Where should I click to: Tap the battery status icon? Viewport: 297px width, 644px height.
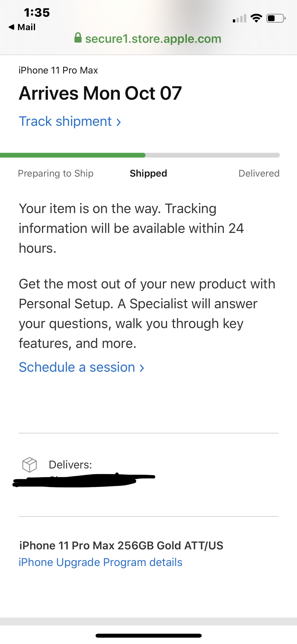click(276, 18)
